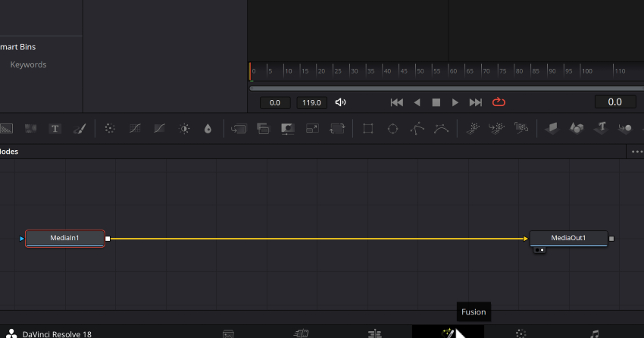Go to first frame
This screenshot has width=644, height=338.
click(x=396, y=102)
